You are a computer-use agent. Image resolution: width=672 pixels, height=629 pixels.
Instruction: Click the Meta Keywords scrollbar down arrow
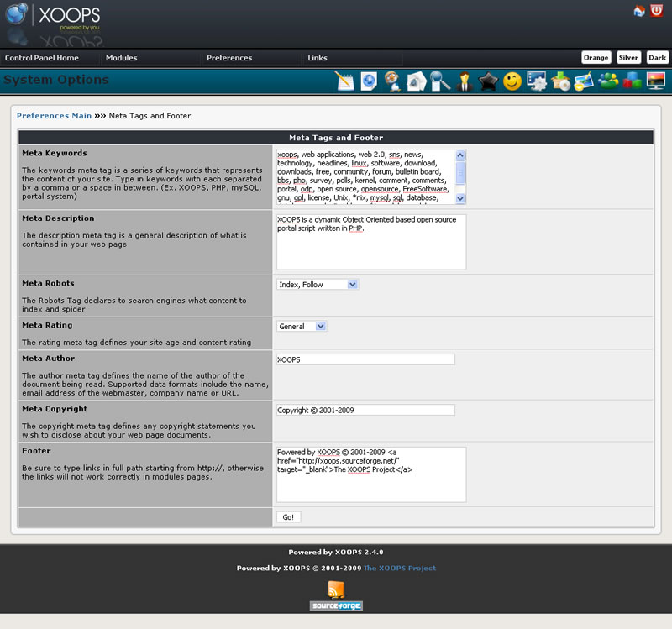[460, 198]
